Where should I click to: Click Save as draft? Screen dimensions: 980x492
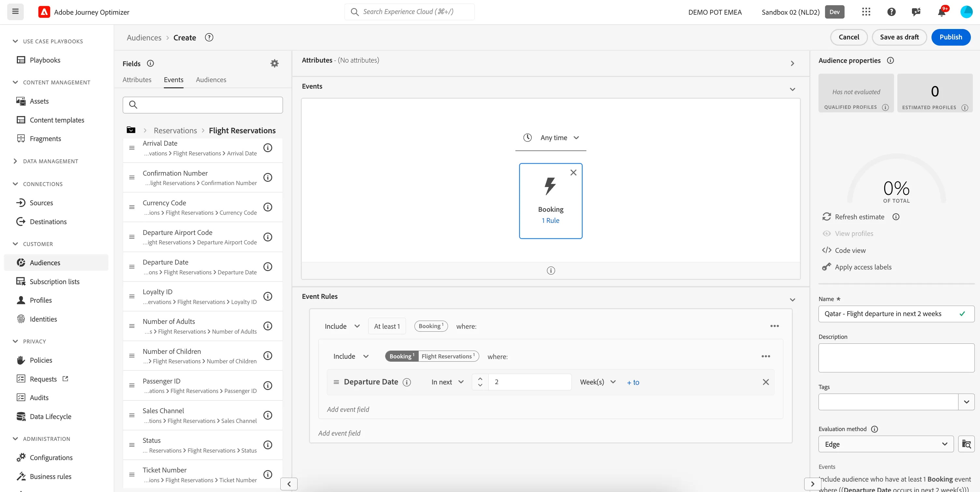click(x=899, y=37)
